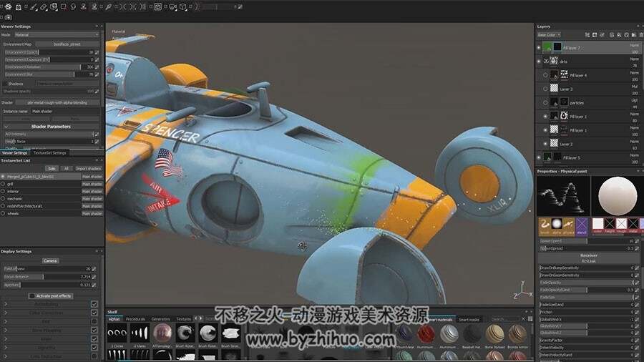Viewport: 644px width, 362px height.
Task: Click All button in TextureSet List
Action: coord(66,169)
